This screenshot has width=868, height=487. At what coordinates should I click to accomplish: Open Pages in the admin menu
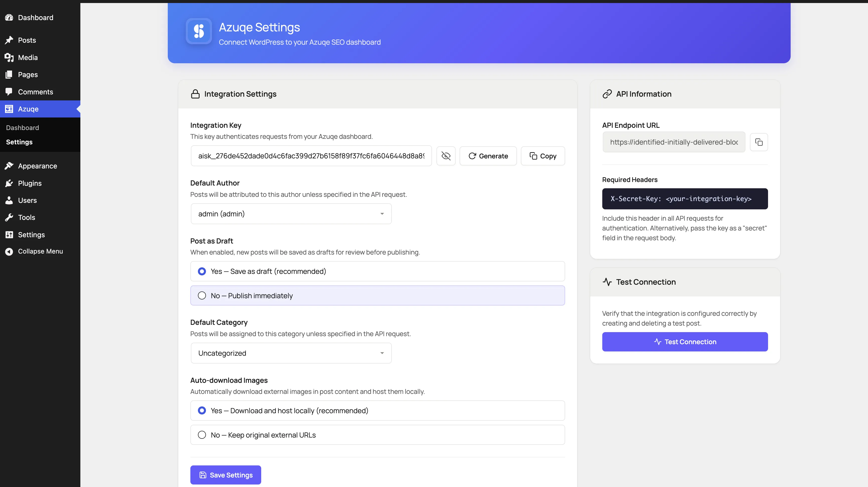click(x=40, y=75)
